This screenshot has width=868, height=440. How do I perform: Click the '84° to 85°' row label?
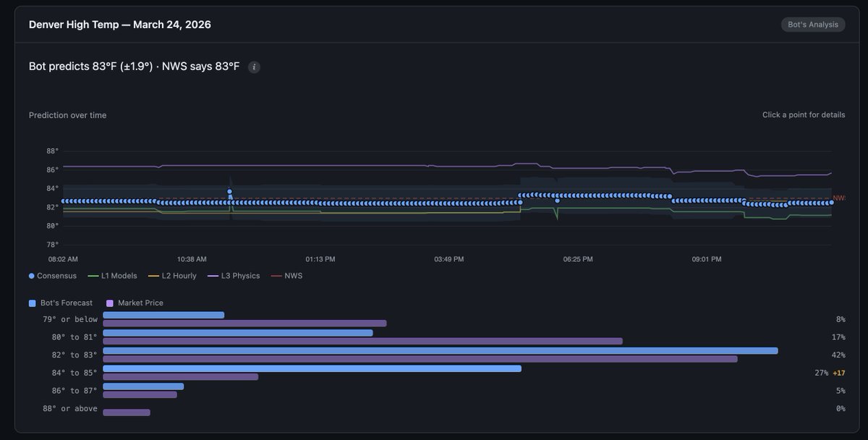[x=74, y=373]
